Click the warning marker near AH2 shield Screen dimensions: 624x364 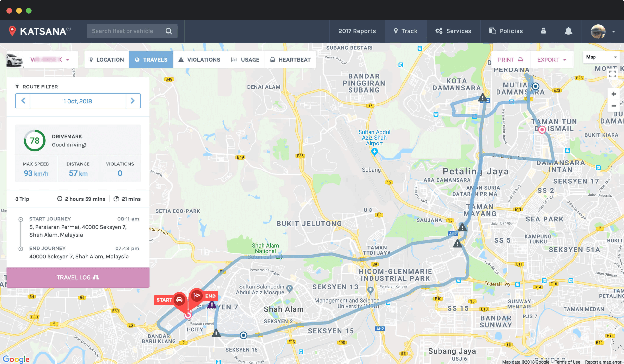[x=458, y=243]
